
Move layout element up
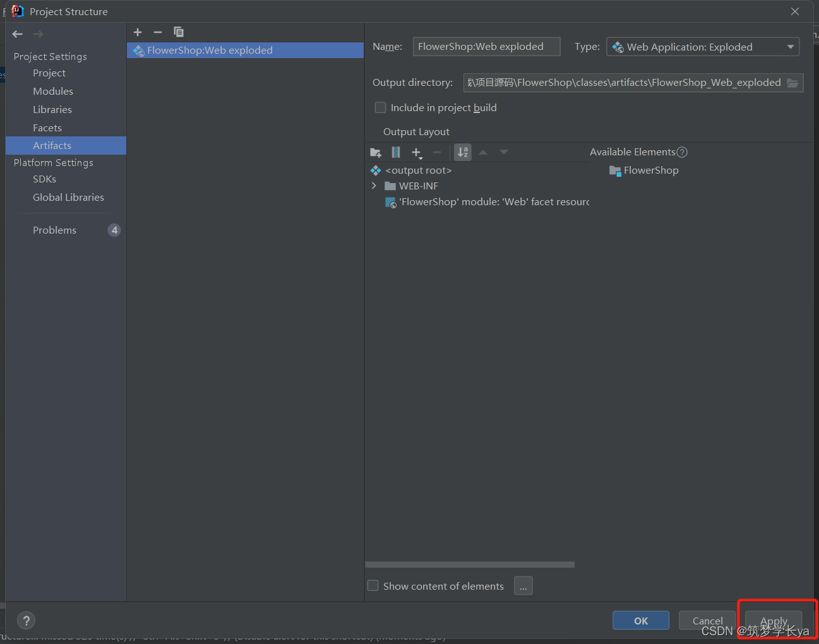click(x=483, y=152)
